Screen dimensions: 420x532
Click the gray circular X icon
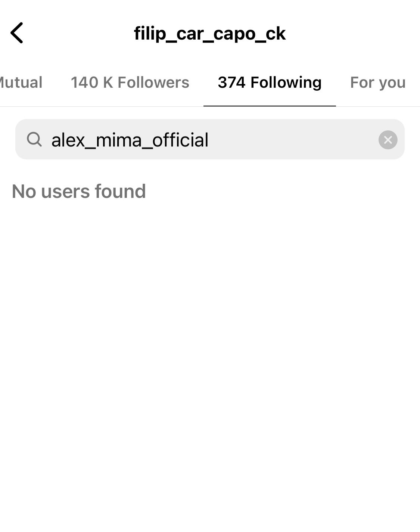click(388, 140)
